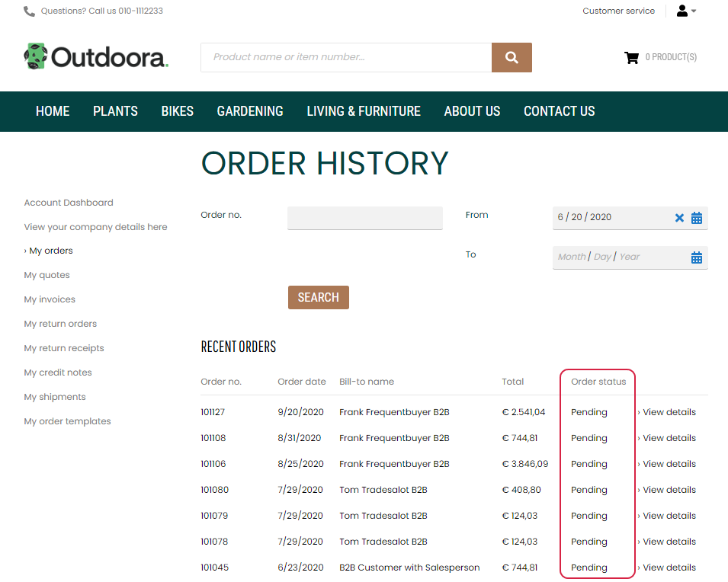Open My return receipts
Viewport: 728px width, 582px height.
point(64,348)
